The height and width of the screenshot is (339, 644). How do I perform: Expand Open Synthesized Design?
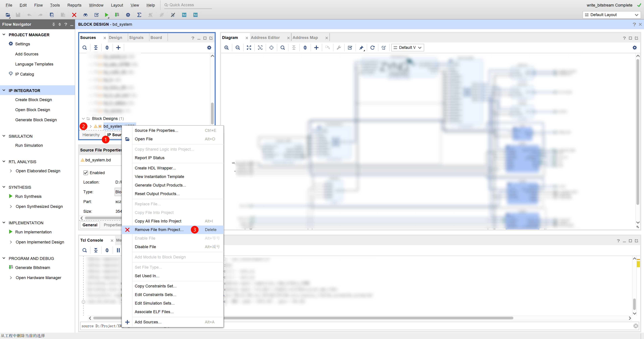[x=11, y=207]
